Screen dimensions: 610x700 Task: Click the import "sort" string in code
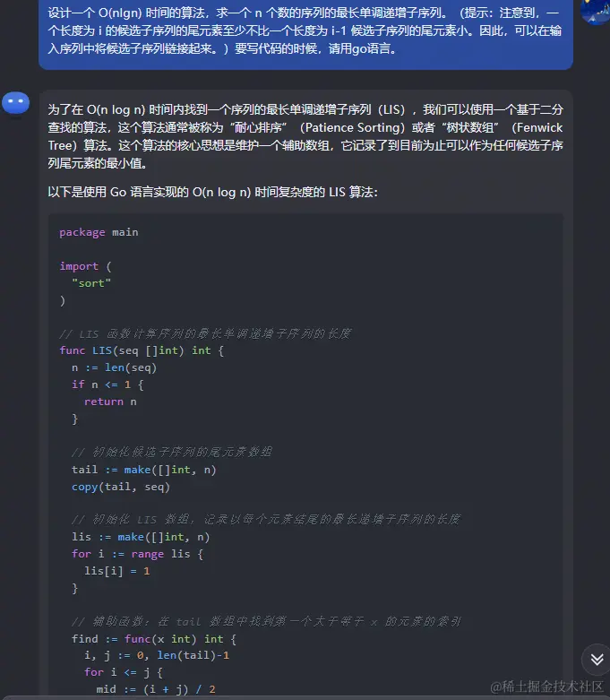pos(91,283)
